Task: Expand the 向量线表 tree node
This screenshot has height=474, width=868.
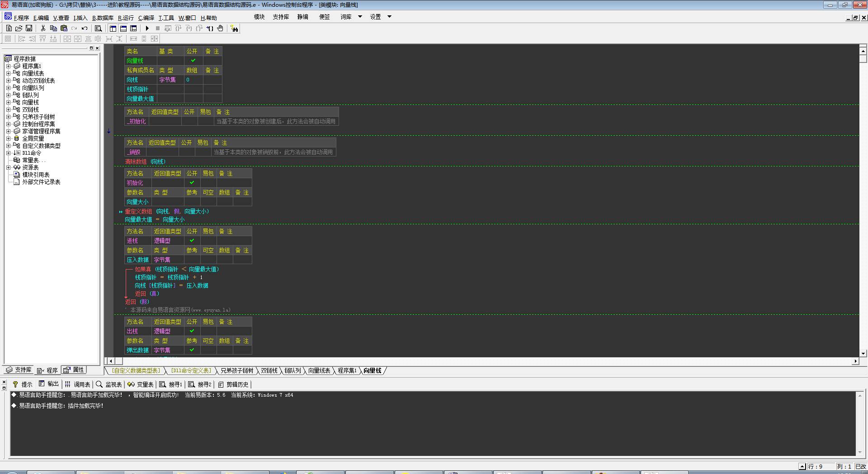Action: (x=8, y=73)
